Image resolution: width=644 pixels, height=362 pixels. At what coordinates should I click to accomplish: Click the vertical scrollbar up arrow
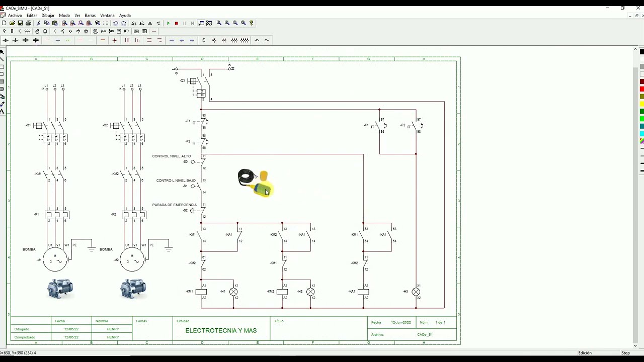pos(635,49)
